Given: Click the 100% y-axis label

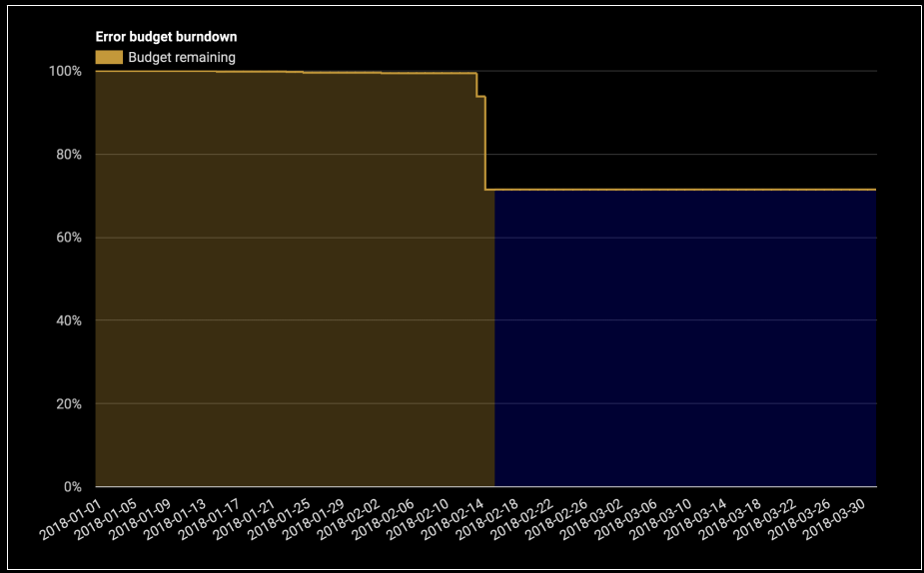Looking at the screenshot, I should [65, 71].
